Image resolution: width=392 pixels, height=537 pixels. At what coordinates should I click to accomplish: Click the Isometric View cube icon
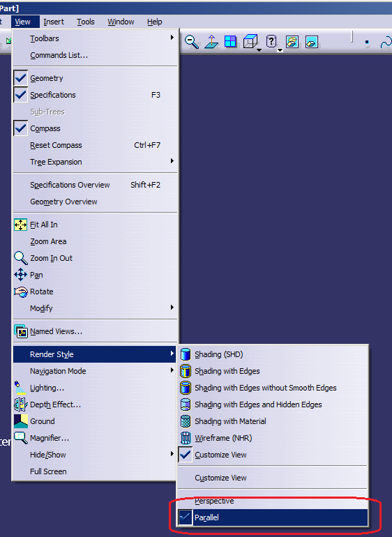point(250,42)
